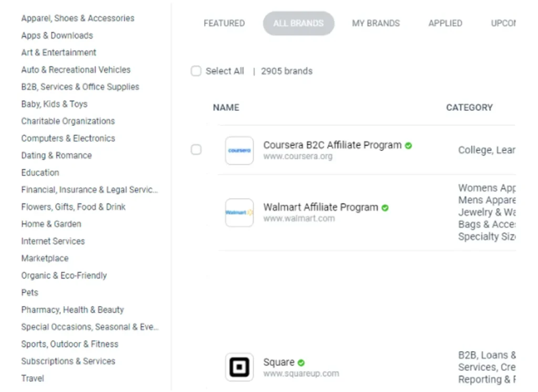Tick the Coursera B2C Affiliate Program checkbox
This screenshot has height=392, width=538.
coord(196,150)
